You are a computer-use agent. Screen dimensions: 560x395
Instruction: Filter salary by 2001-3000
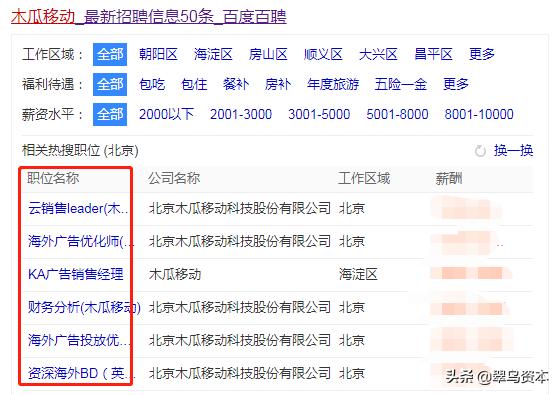(x=241, y=114)
